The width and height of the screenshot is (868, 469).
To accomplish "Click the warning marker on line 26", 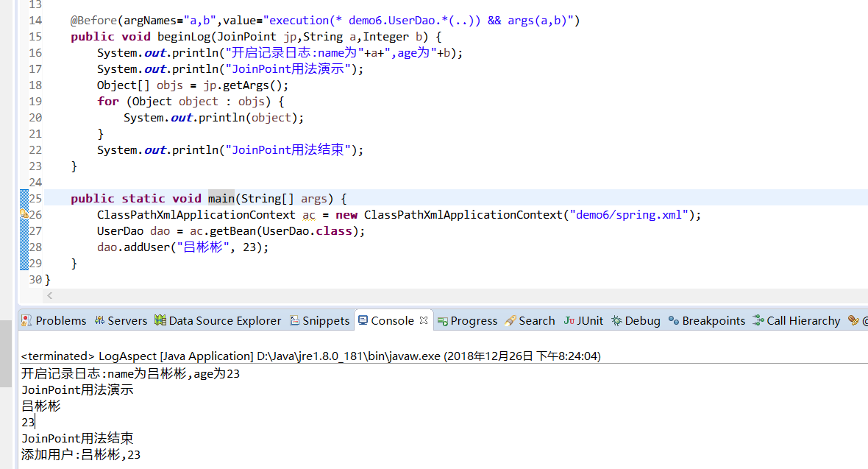I will click(24, 214).
